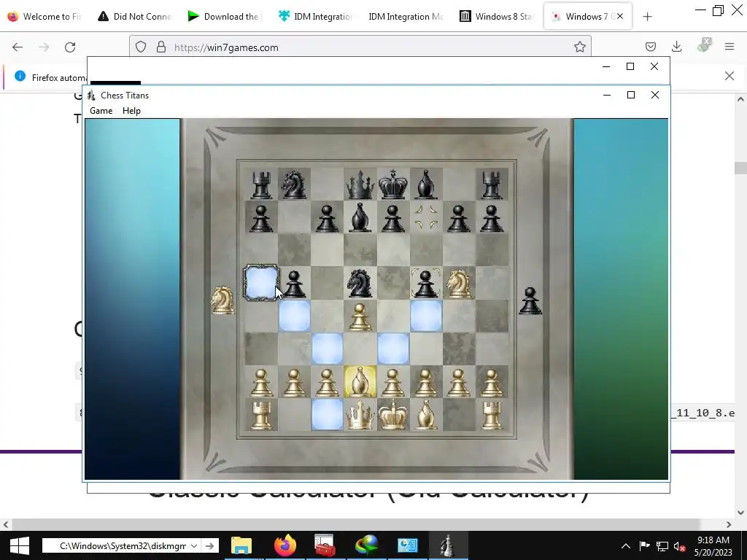Open the Game menu in Chess Titans
This screenshot has height=560, width=747.
click(x=101, y=111)
